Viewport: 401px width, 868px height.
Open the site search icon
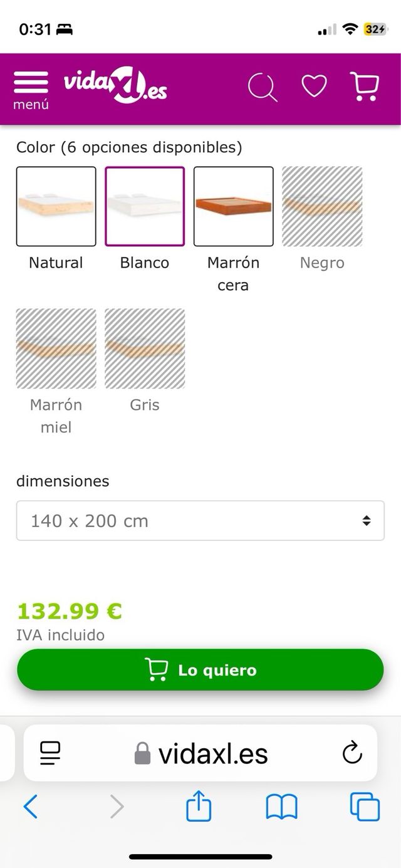(x=264, y=86)
